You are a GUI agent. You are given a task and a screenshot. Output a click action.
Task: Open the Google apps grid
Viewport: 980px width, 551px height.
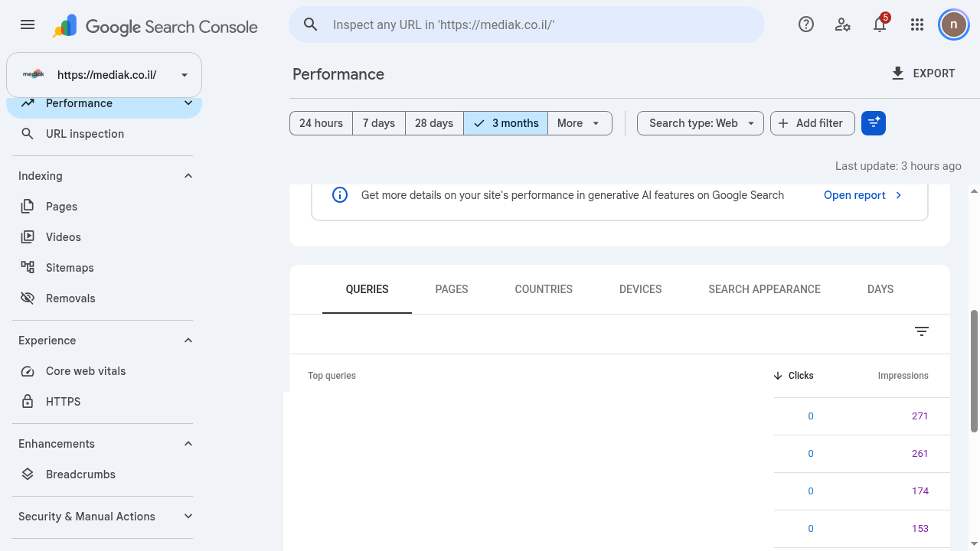[x=917, y=24]
